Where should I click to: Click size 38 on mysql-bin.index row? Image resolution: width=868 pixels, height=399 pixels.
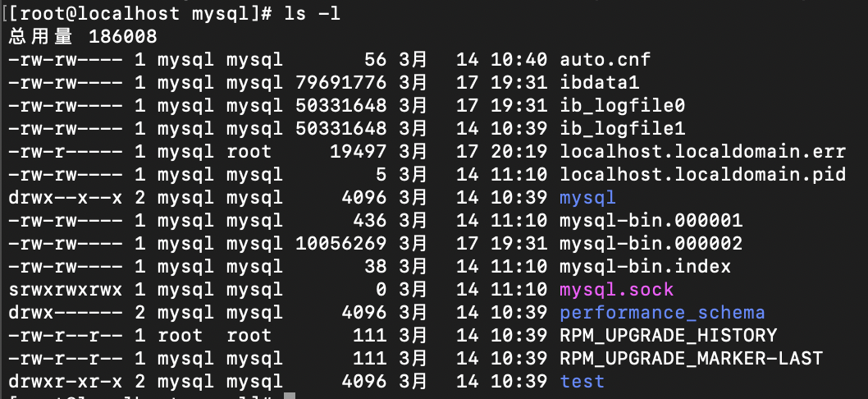pyautogui.click(x=375, y=267)
